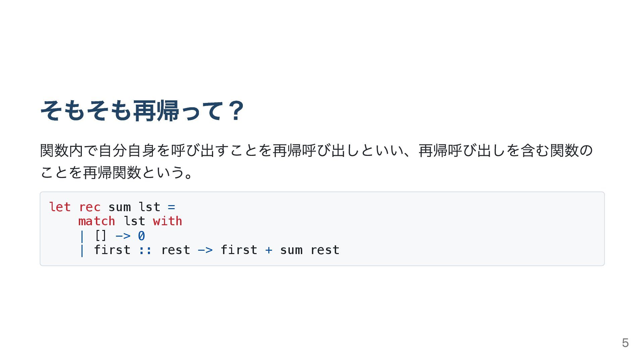Click the page number 5
This screenshot has height=362, width=644.
pyautogui.click(x=625, y=343)
